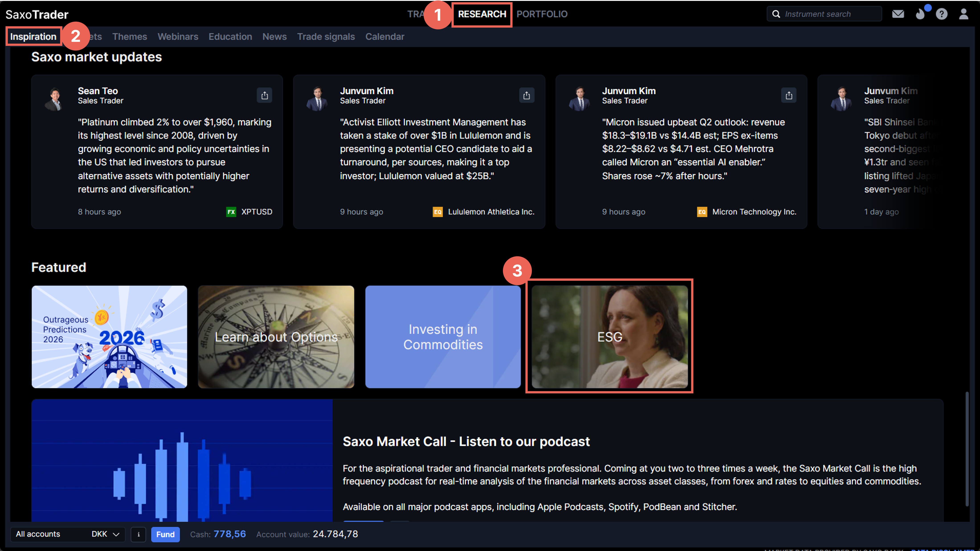Go to the Calendar tab
The height and width of the screenshot is (551, 980).
coord(385,37)
